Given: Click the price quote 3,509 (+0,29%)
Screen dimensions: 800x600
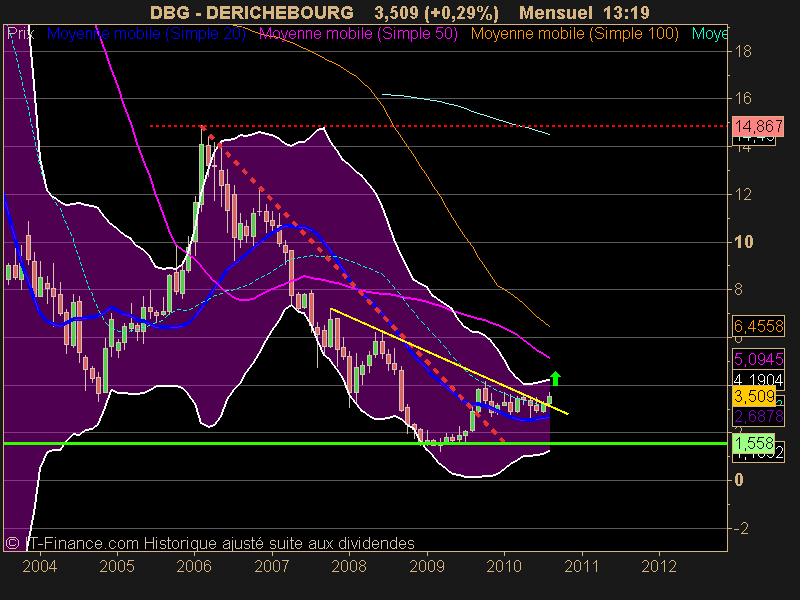Looking at the screenshot, I should [436, 13].
